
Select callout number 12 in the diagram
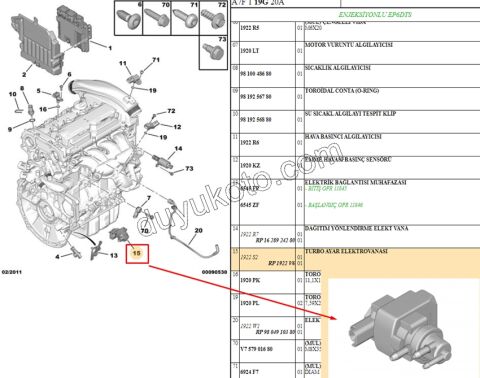click(x=177, y=127)
